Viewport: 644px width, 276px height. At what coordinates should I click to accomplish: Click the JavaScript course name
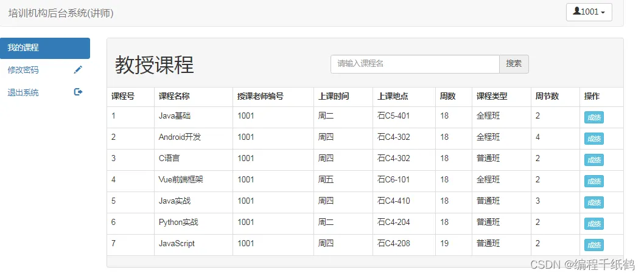[177, 244]
